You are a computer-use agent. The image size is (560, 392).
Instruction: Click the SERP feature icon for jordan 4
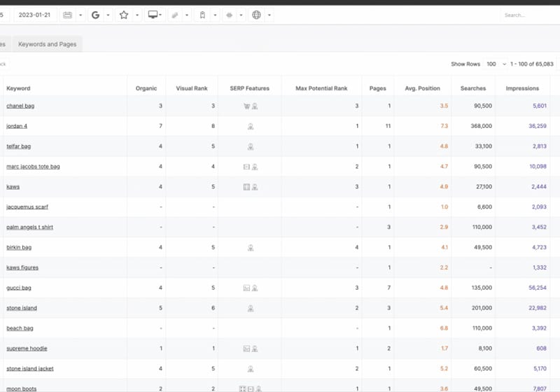(251, 127)
